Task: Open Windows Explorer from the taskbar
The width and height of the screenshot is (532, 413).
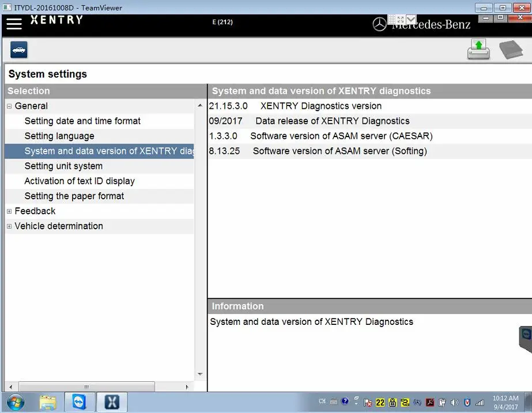Action: (x=48, y=403)
